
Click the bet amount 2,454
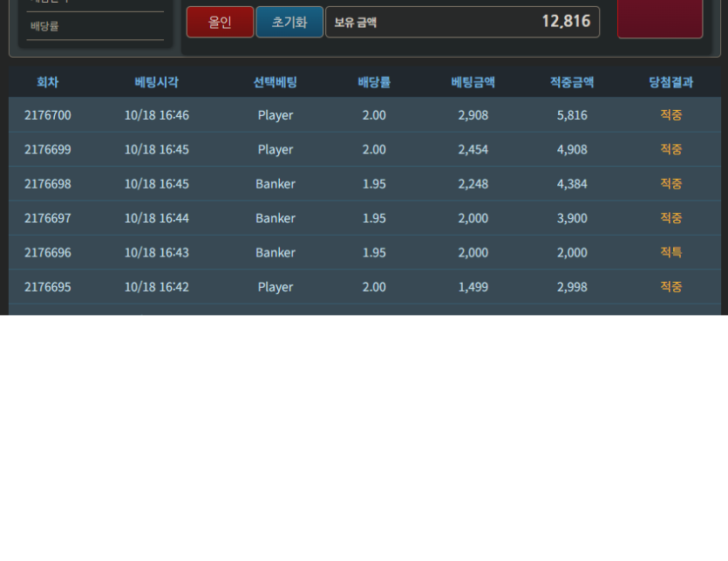point(473,149)
